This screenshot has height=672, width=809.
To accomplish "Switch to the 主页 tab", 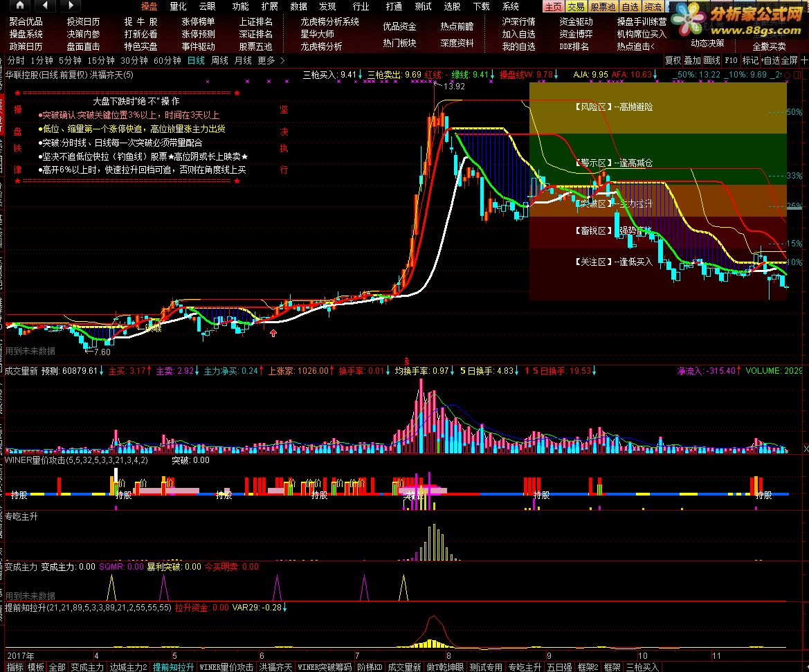I will point(553,7).
